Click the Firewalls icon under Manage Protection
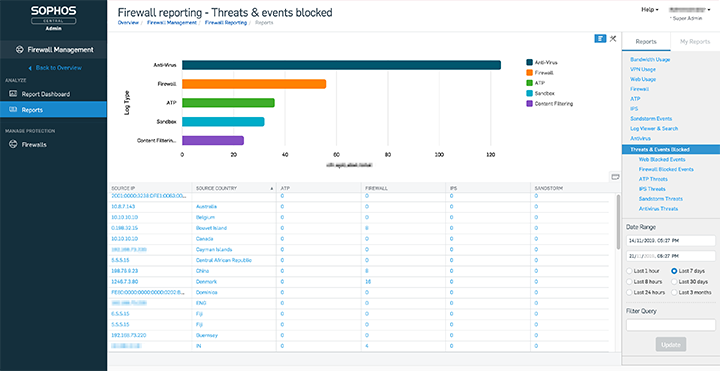 [13, 144]
